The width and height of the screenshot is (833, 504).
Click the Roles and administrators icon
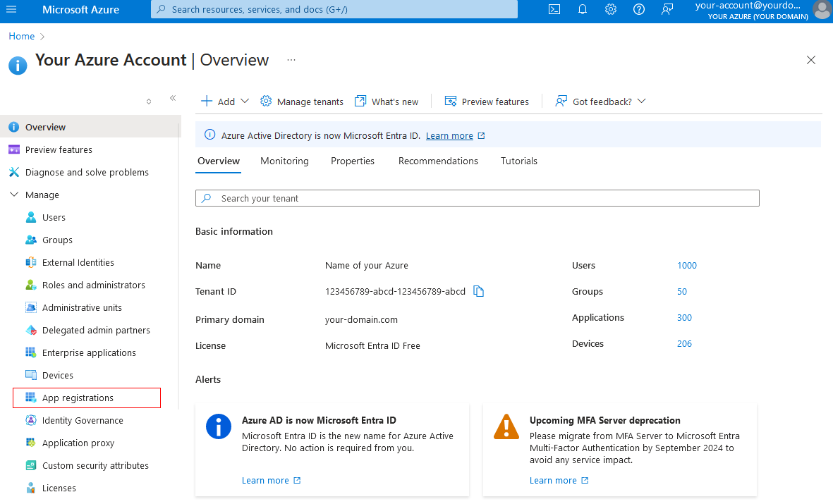pyautogui.click(x=31, y=285)
